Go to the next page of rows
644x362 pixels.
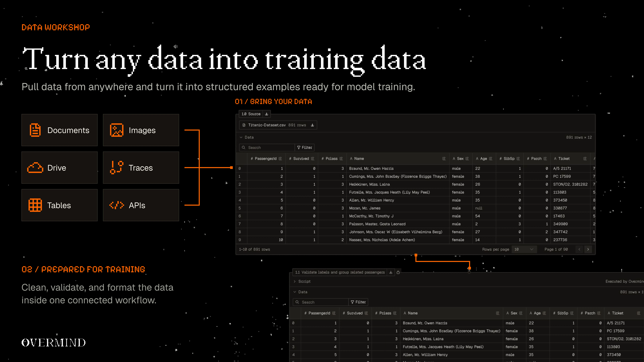(x=588, y=249)
